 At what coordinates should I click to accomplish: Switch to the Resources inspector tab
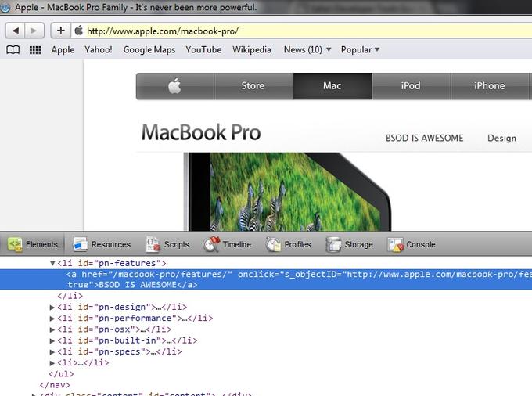(x=102, y=244)
